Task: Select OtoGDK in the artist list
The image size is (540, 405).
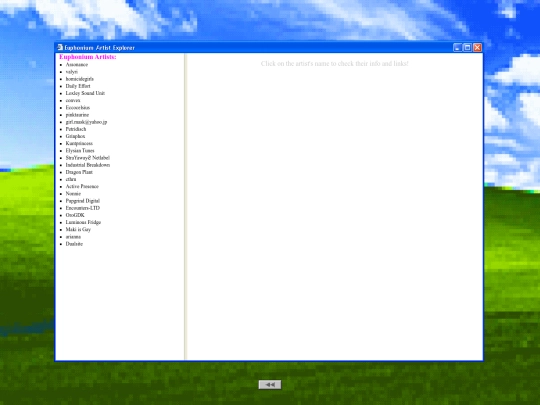Action: point(75,215)
